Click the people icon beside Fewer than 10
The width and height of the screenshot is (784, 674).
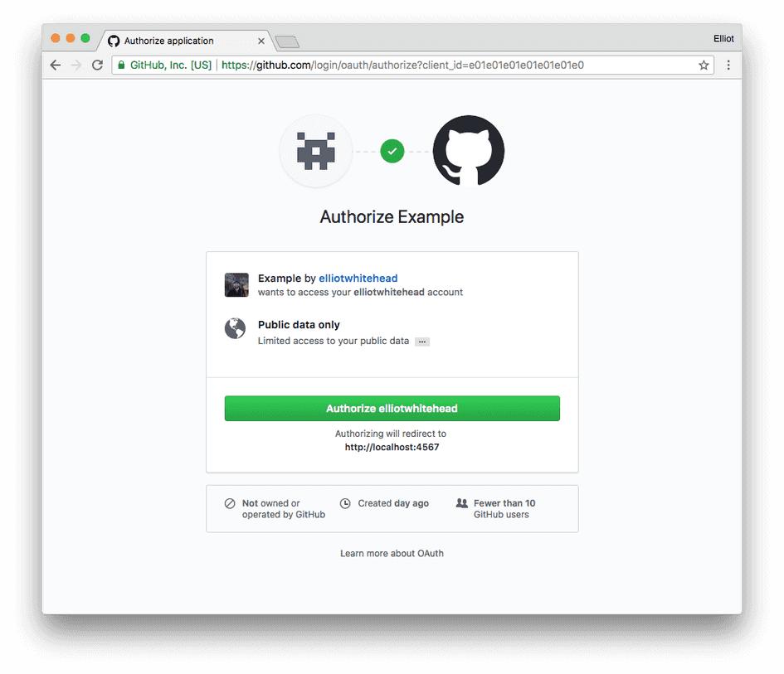click(x=460, y=502)
